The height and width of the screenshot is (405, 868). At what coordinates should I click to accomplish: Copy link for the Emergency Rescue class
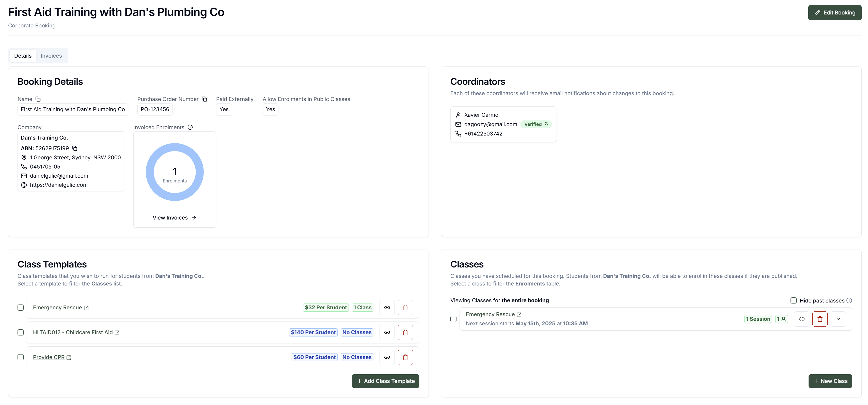pyautogui.click(x=802, y=319)
